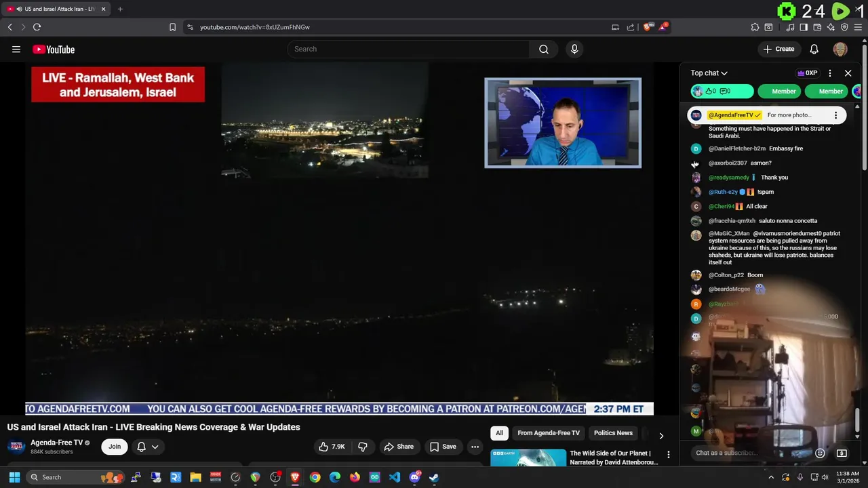Create a new upload or post
The width and height of the screenshot is (868, 488).
pos(778,49)
